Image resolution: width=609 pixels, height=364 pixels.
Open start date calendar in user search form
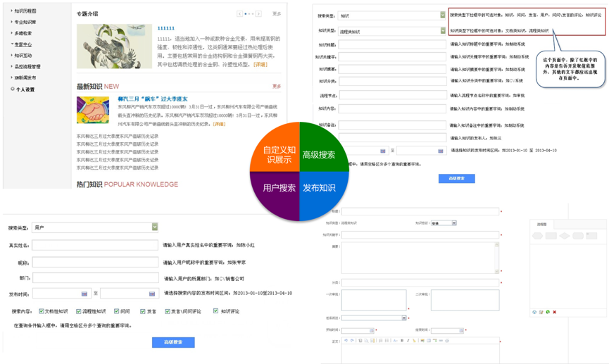click(84, 294)
